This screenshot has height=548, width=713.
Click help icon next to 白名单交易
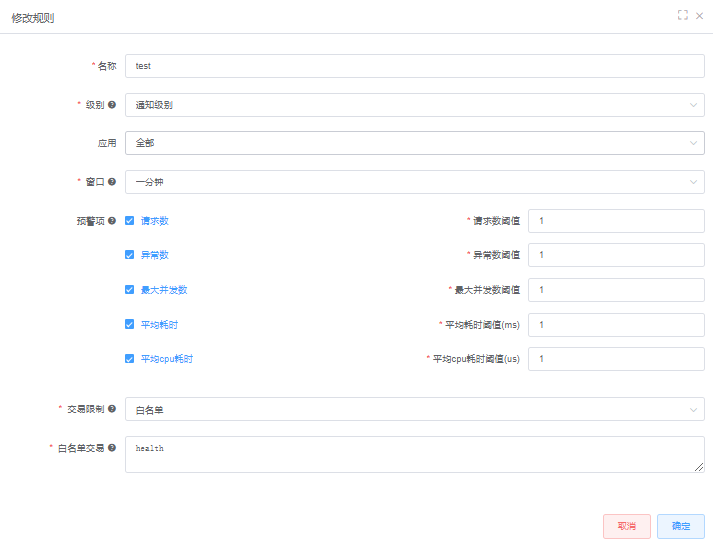point(112,447)
